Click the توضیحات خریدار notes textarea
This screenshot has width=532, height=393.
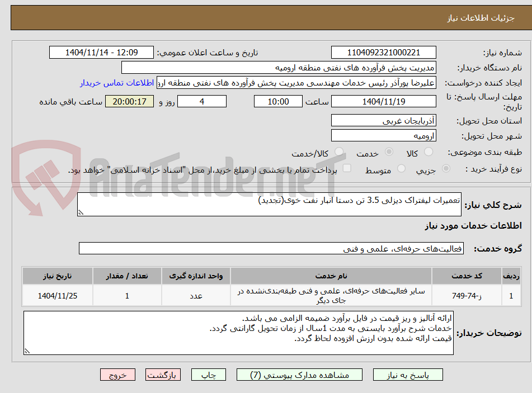[238, 333]
